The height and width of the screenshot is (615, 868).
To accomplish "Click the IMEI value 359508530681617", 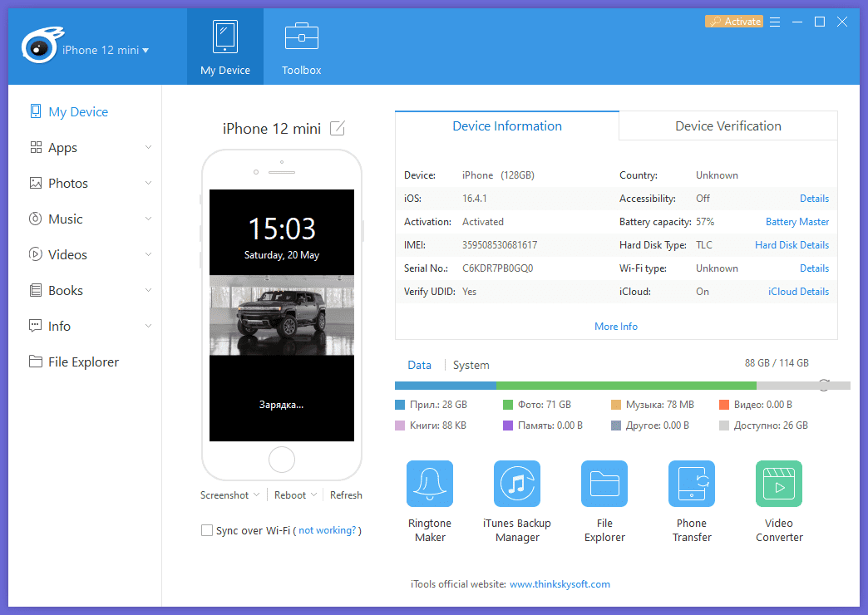I will 500,244.
